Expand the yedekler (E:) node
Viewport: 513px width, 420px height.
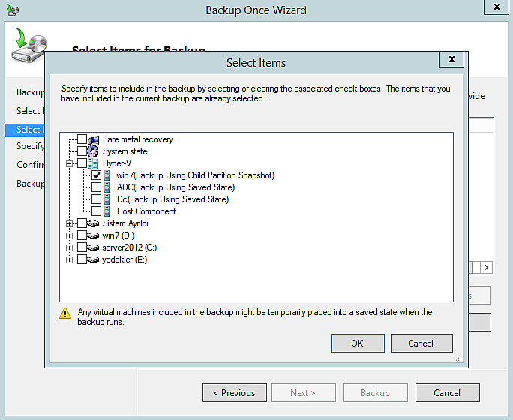(69, 260)
